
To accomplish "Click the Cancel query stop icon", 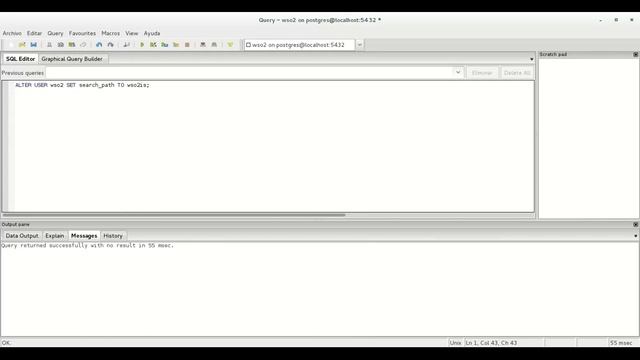I will pos(187,45).
